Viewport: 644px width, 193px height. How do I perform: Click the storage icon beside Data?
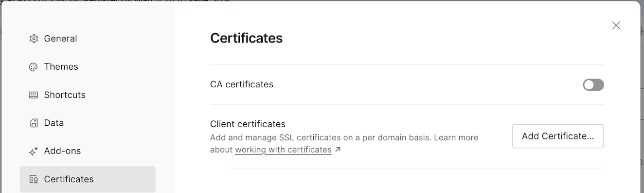click(x=34, y=123)
